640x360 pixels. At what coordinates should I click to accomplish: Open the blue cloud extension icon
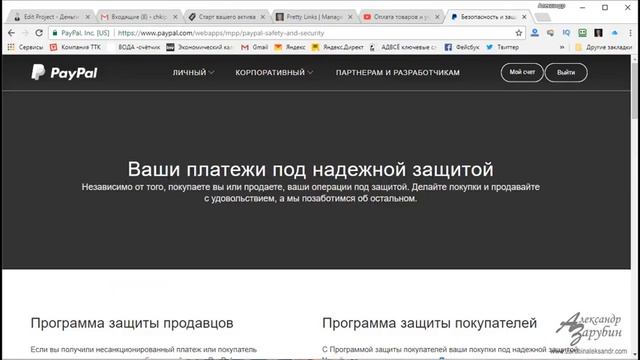click(x=614, y=33)
